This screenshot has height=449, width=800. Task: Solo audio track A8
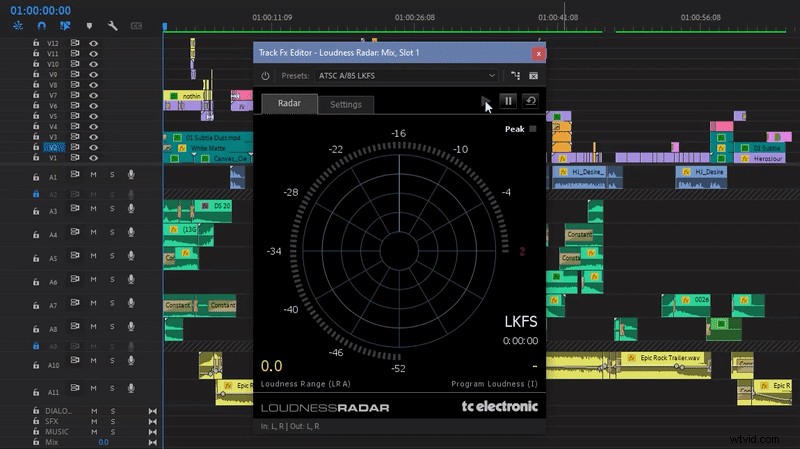pyautogui.click(x=112, y=327)
